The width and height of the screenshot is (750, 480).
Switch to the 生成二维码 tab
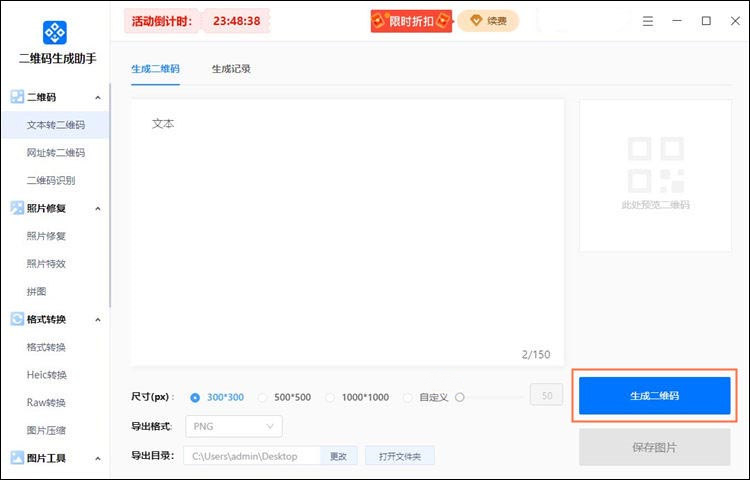(x=155, y=69)
